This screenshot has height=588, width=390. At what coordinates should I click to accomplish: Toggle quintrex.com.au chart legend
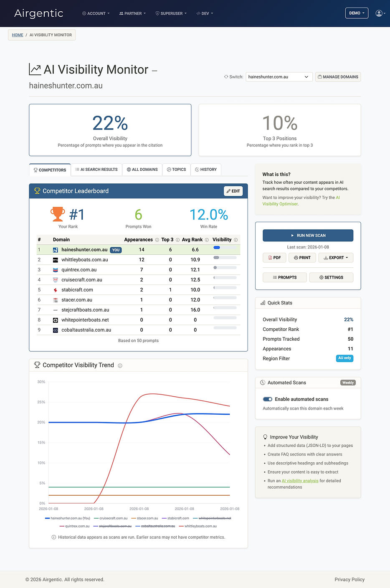pos(74,526)
